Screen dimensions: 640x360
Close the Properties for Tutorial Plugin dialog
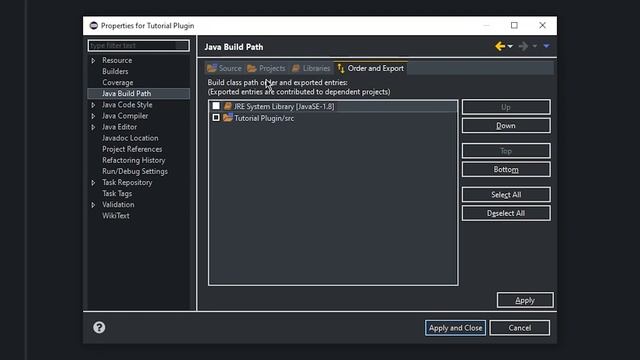point(542,25)
